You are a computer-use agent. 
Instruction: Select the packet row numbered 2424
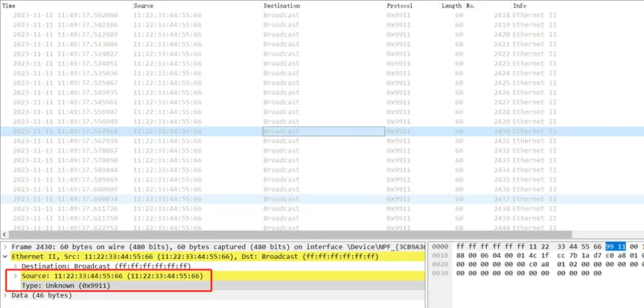click(x=223, y=73)
